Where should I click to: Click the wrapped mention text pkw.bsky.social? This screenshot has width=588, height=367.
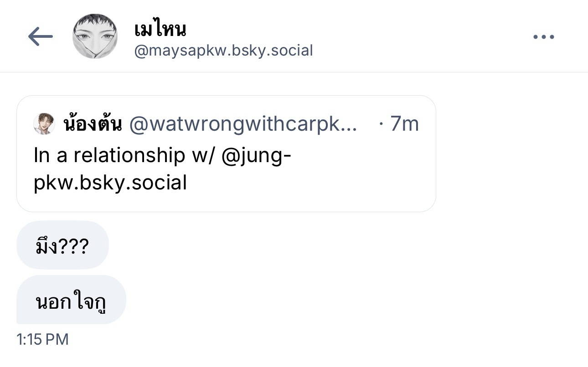tap(110, 183)
